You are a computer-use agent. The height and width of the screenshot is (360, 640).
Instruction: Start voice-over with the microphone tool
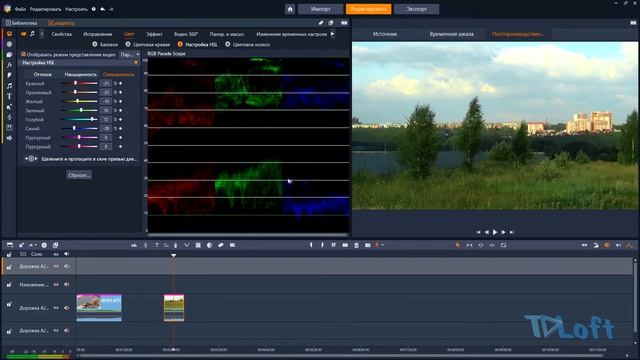(x=176, y=245)
